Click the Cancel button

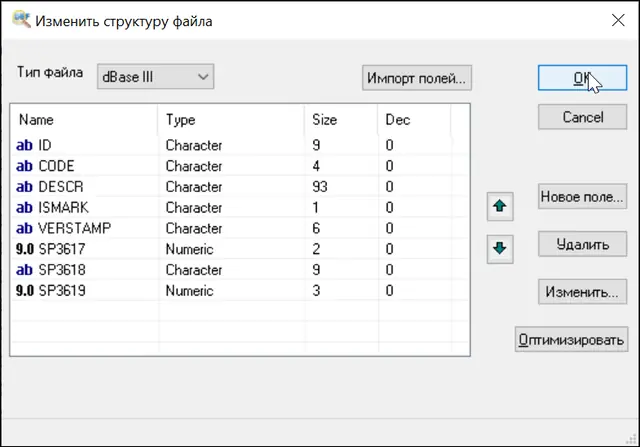click(x=582, y=117)
